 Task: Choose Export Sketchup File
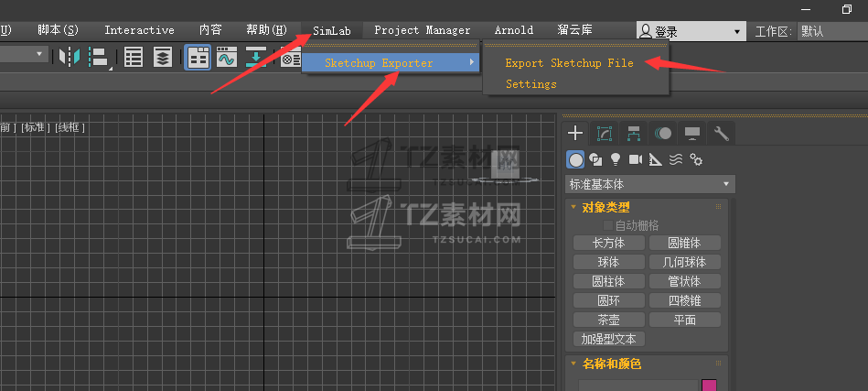569,63
